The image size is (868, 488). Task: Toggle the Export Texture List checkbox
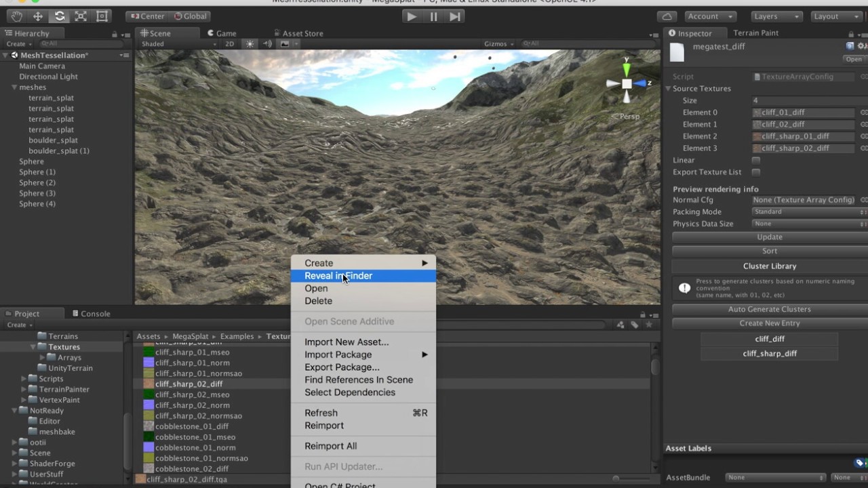[756, 172]
